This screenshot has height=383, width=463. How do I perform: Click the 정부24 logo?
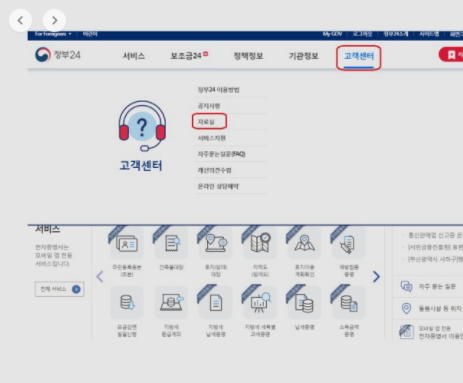tap(58, 55)
